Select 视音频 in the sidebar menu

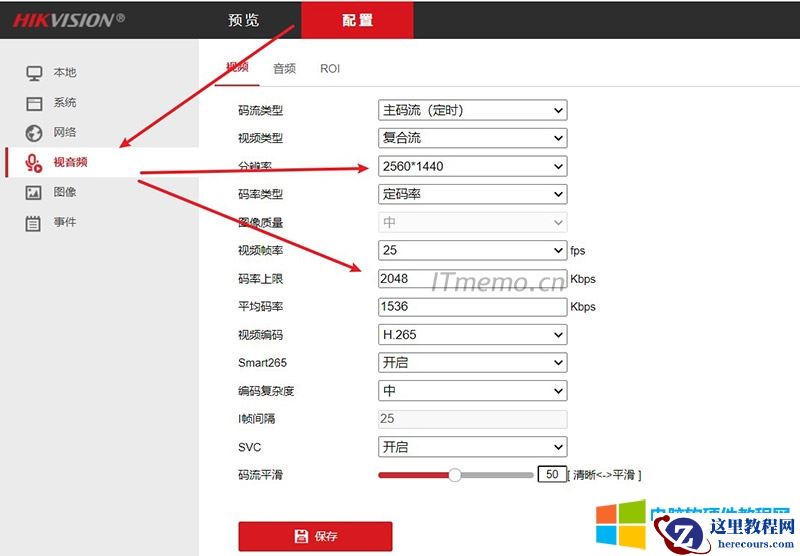[x=70, y=162]
